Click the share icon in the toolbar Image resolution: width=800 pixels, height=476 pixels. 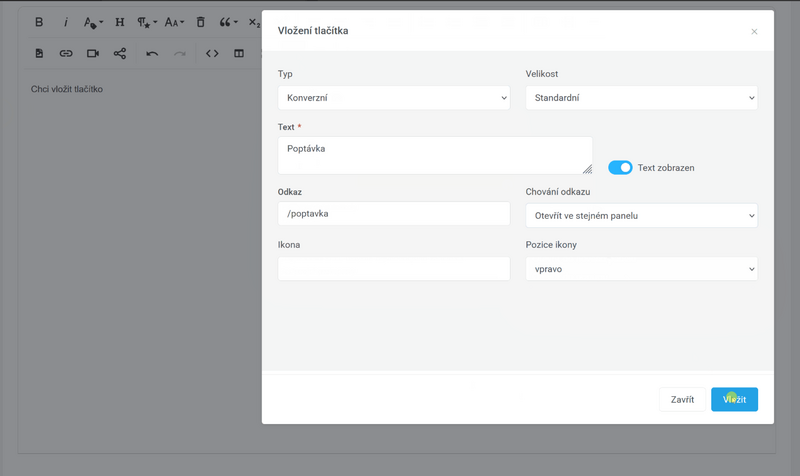120,53
